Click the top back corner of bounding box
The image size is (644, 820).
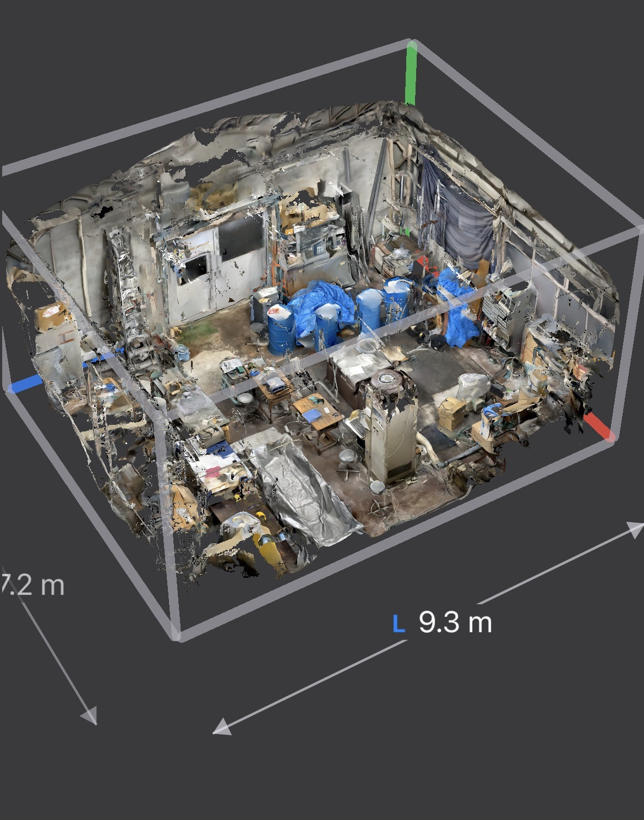coord(410,43)
